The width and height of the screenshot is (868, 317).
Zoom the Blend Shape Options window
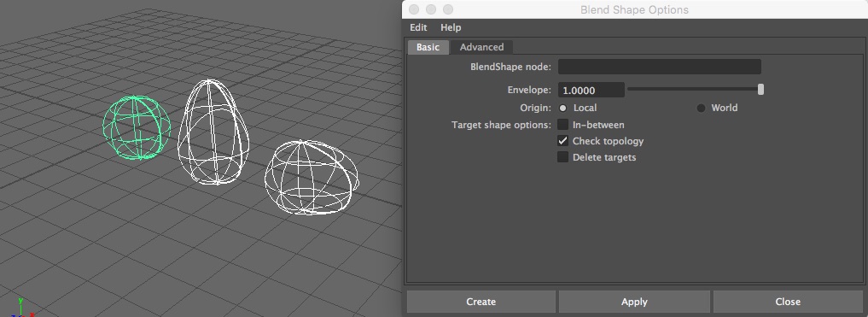(x=448, y=9)
